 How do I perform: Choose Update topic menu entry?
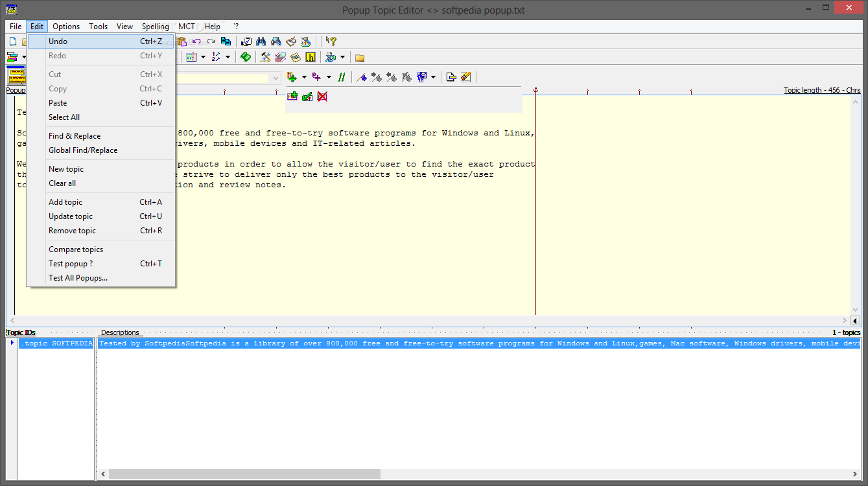pyautogui.click(x=100, y=216)
